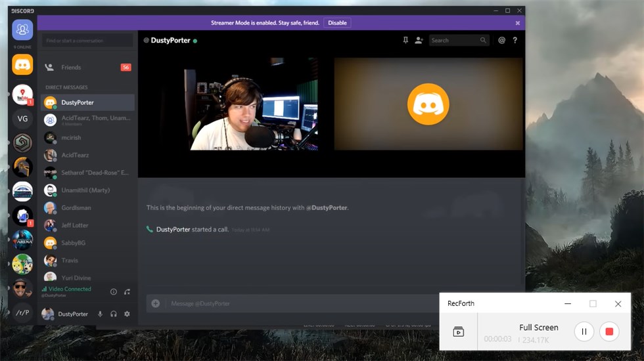The width and height of the screenshot is (644, 361).
Task: Toggle headphones deafen
Action: coord(113,314)
